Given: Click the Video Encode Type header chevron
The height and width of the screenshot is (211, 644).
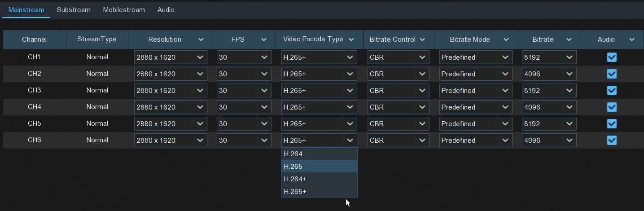Looking at the screenshot, I should 351,40.
